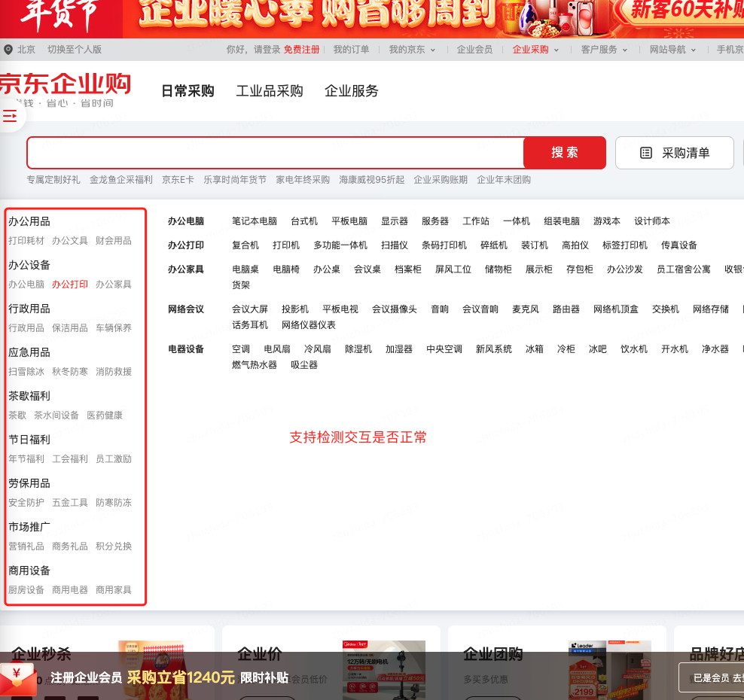Click 路由器 in 网络会议 row
The height and width of the screenshot is (700, 744).
(x=566, y=309)
